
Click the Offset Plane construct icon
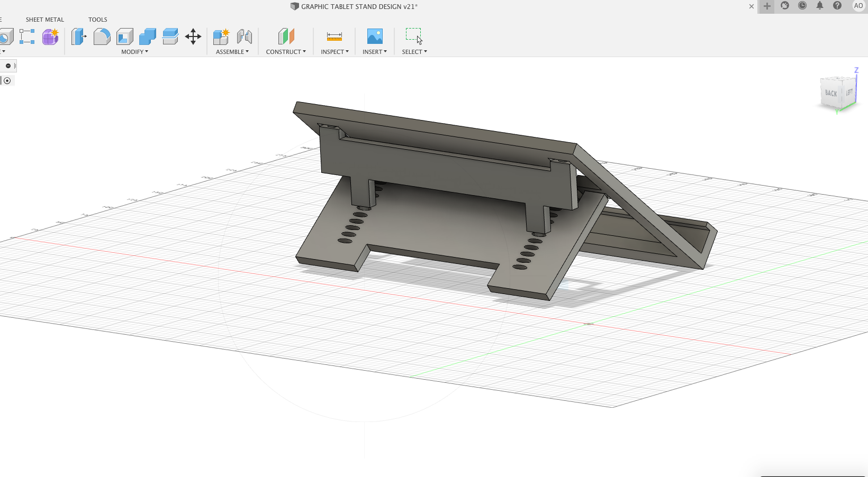[x=286, y=36]
